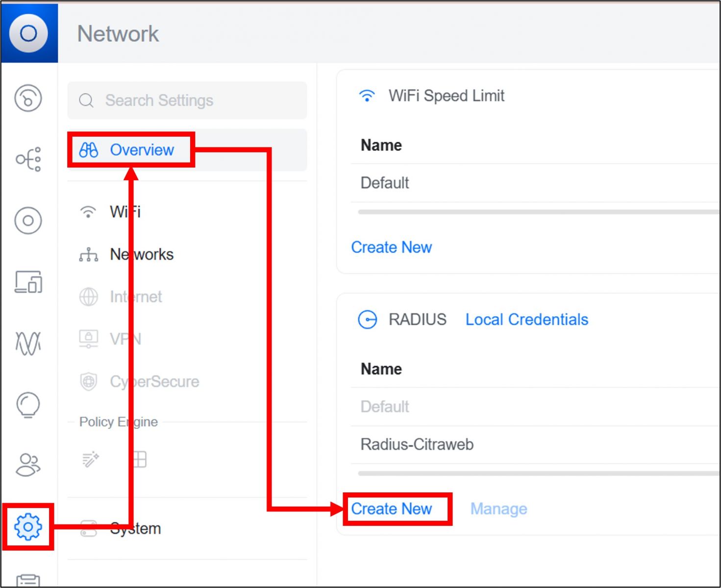Select Overview in settings menu
The image size is (721, 588).
(x=142, y=150)
